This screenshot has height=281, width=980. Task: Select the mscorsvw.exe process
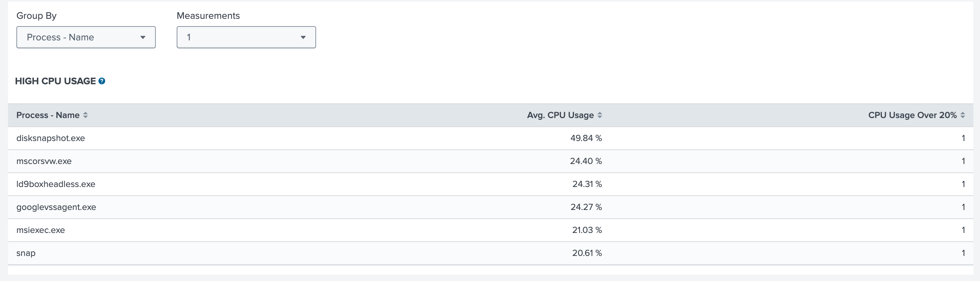click(44, 161)
